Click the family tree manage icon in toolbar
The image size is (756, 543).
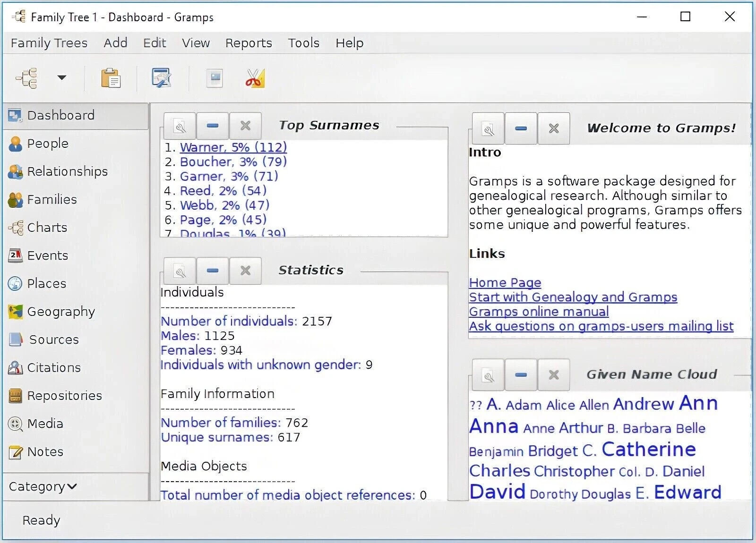26,78
